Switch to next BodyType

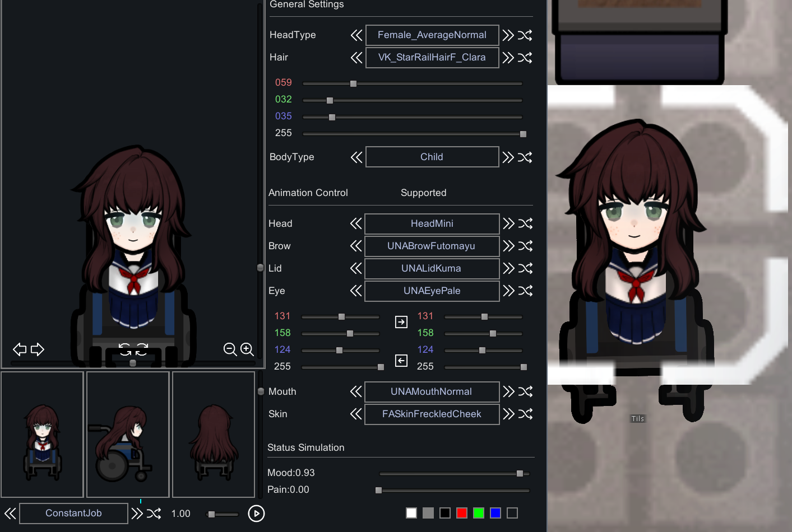[x=508, y=157]
